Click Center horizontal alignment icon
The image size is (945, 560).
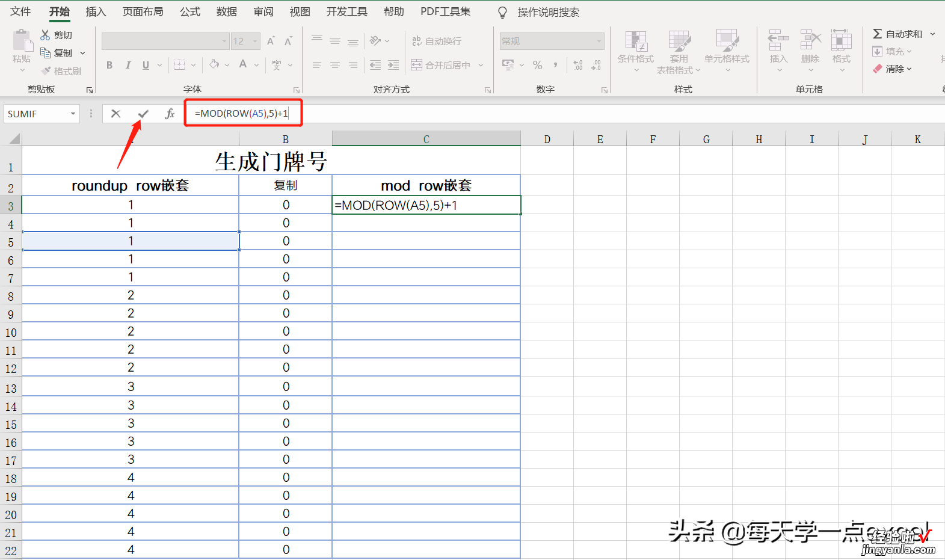pos(334,65)
